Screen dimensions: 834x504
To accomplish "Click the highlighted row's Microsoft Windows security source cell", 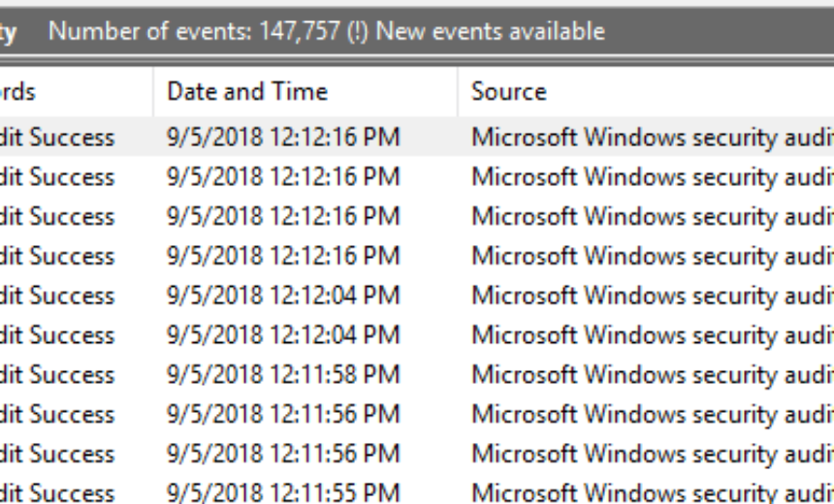I will click(653, 138).
